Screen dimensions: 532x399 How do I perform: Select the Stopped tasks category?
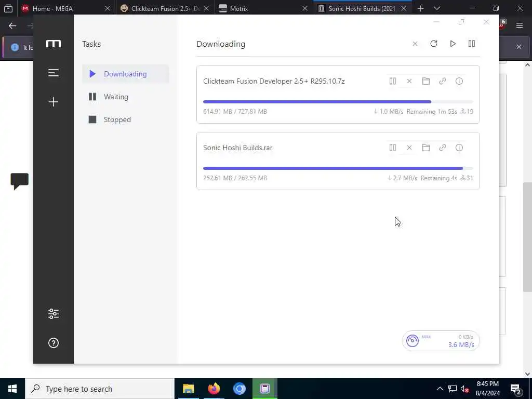click(x=126, y=119)
